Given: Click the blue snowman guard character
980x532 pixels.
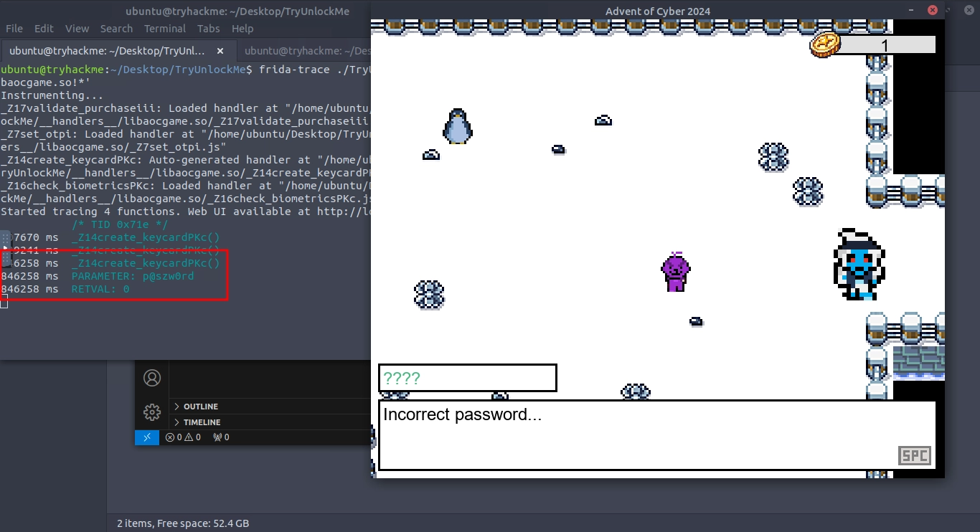Looking at the screenshot, I should click(859, 265).
